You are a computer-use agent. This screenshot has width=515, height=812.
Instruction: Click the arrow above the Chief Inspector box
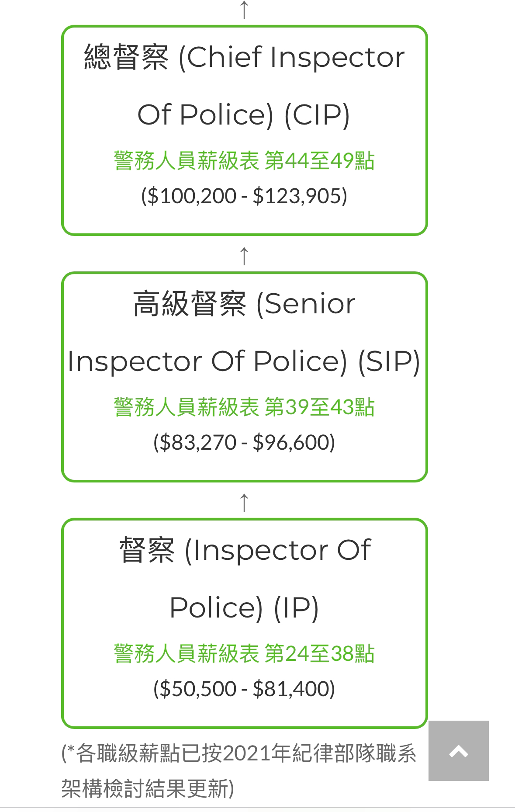tap(244, 10)
